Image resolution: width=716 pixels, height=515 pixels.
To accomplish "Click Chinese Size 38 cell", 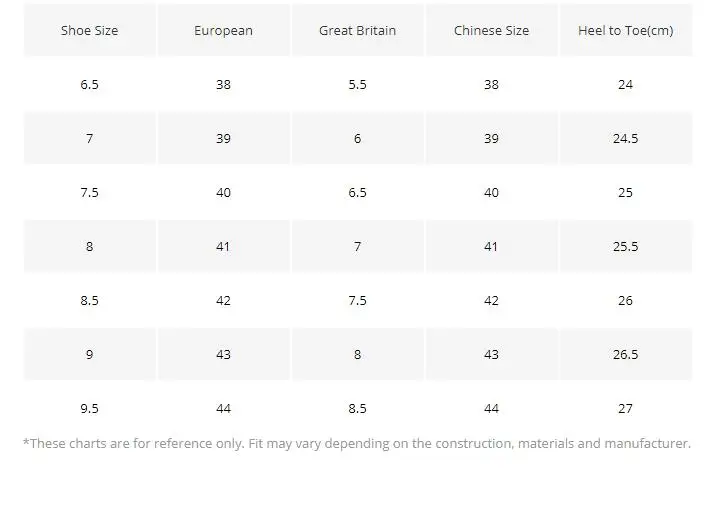I will pos(491,85).
